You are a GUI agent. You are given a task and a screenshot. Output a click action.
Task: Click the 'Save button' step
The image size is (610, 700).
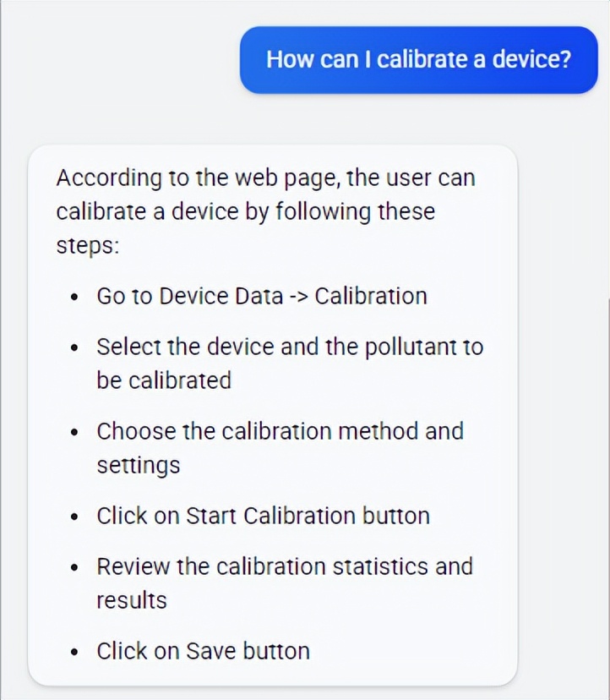203,651
